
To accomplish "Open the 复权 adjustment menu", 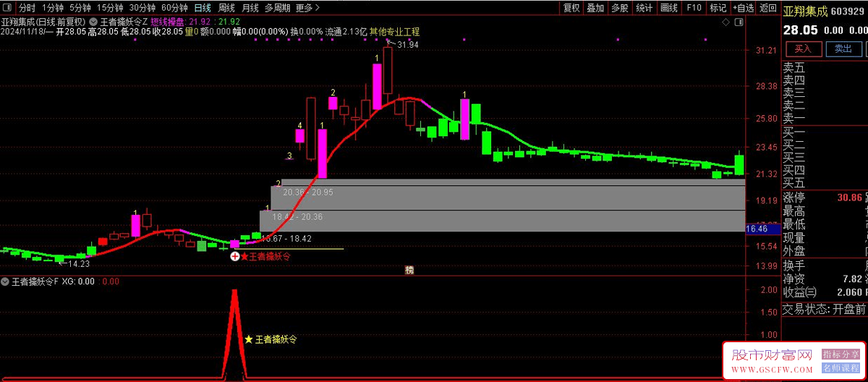I will [571, 8].
